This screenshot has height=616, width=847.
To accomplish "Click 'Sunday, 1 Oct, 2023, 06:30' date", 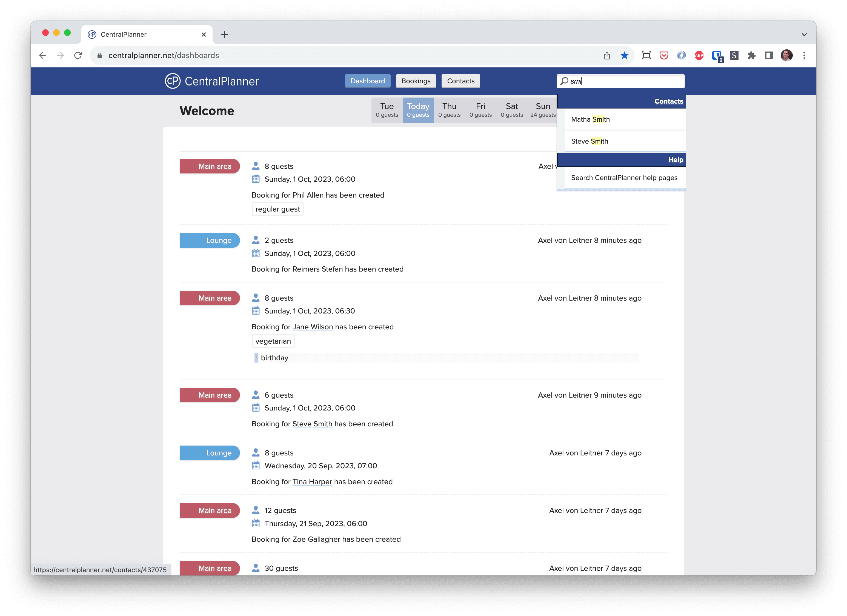I will pyautogui.click(x=310, y=311).
